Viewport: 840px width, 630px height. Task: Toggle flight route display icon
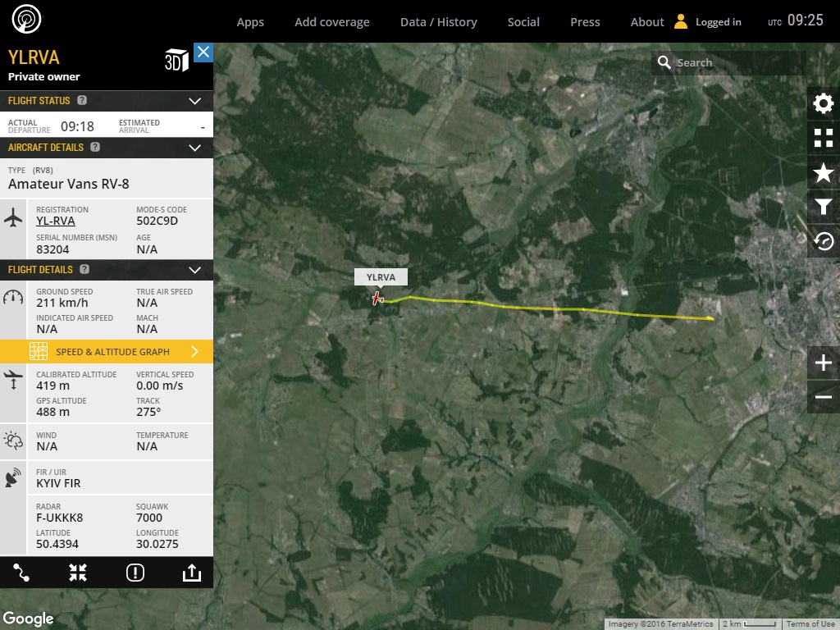(21, 573)
